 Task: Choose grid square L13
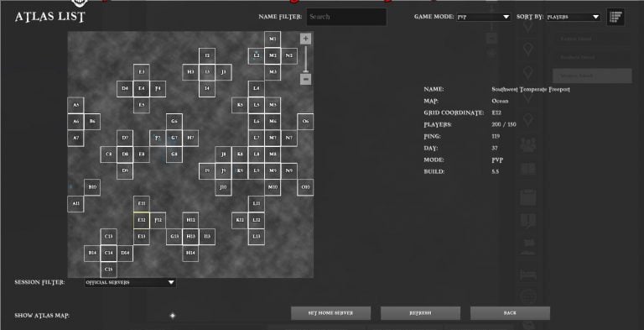(257, 237)
